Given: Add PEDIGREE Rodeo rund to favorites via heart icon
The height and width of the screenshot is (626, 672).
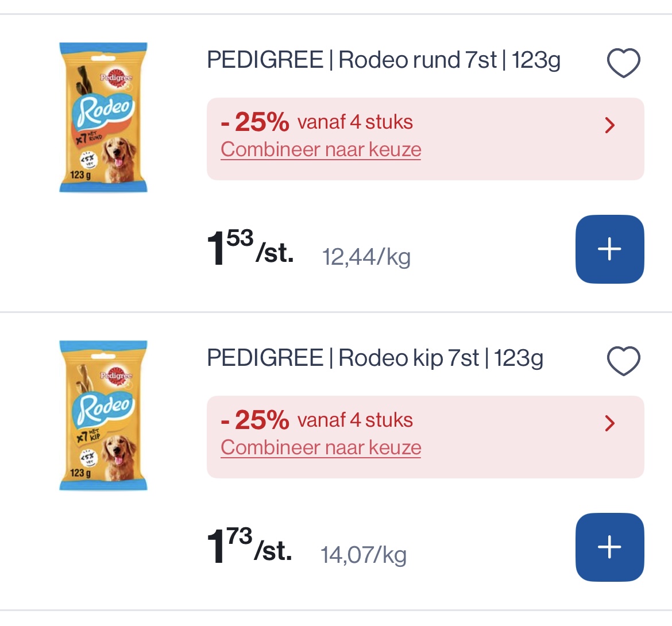Looking at the screenshot, I should click(x=623, y=62).
